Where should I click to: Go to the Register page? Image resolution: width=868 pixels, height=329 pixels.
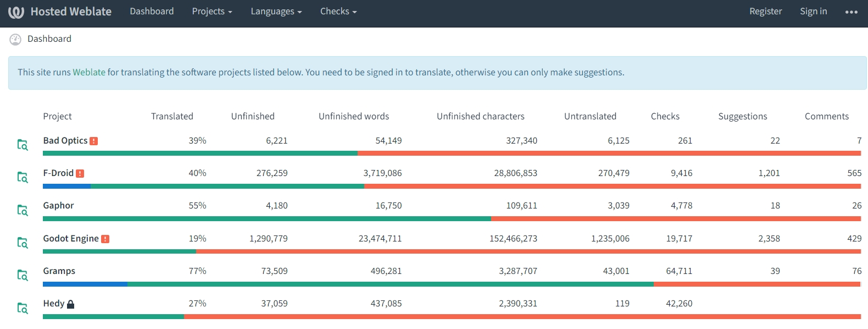click(765, 12)
